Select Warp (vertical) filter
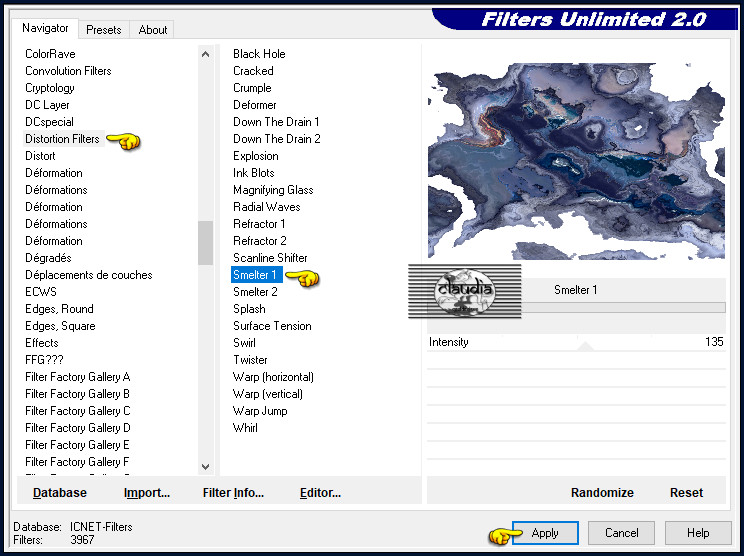The width and height of the screenshot is (744, 556). (268, 394)
